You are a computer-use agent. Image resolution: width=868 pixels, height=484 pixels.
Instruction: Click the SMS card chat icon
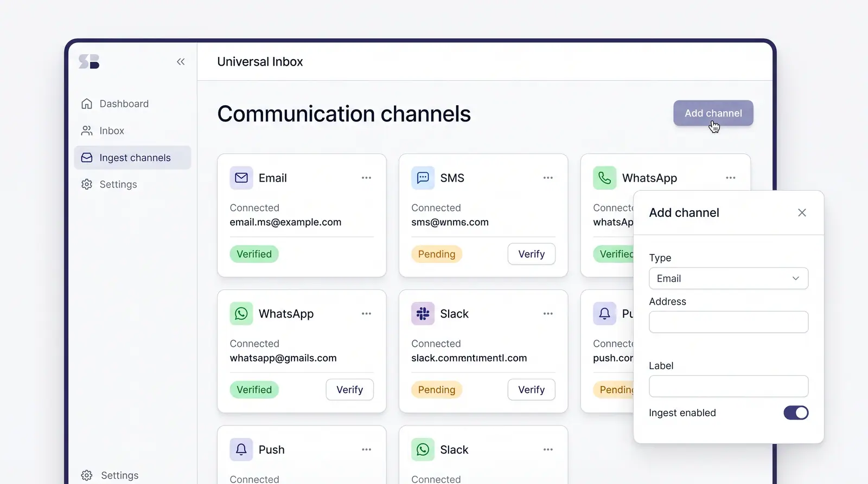coord(423,178)
